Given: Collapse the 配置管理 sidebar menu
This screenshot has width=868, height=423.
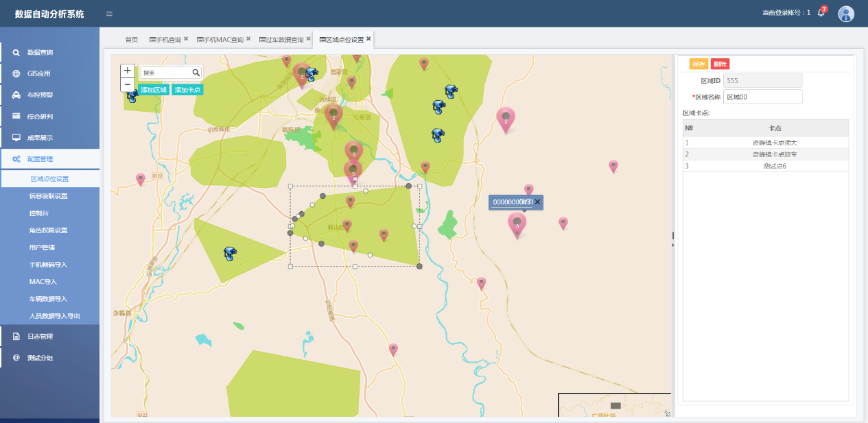Looking at the screenshot, I should (49, 159).
